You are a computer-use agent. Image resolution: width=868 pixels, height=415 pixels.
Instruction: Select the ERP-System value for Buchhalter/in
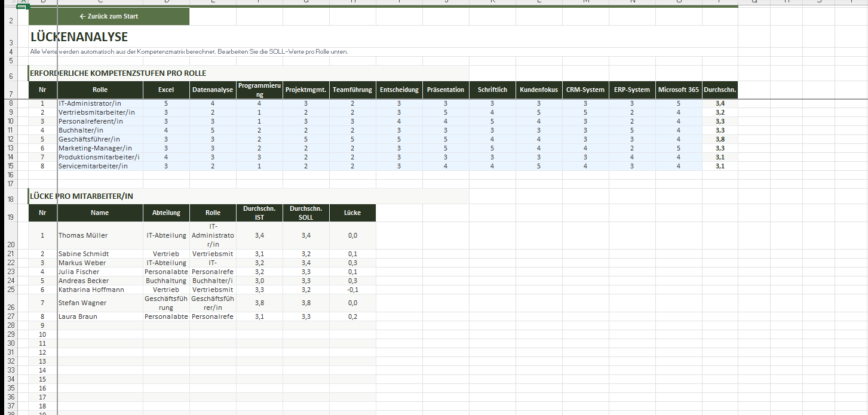[631, 130]
